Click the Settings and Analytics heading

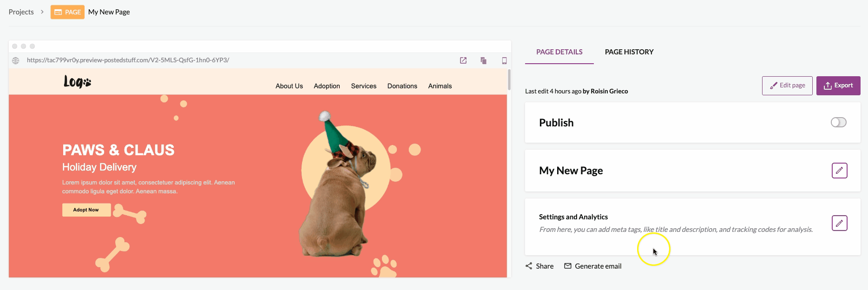[573, 217]
